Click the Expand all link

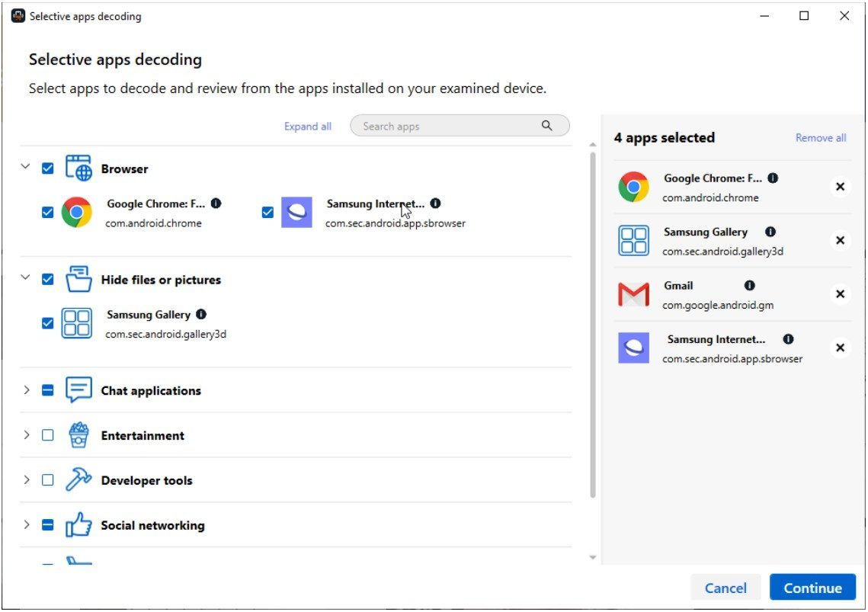308,127
